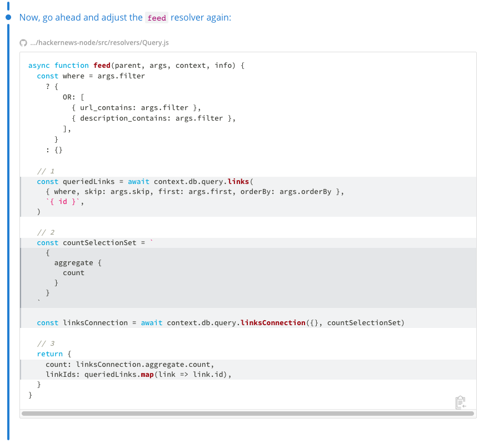Click the GitHub icon above the code block

click(23, 42)
